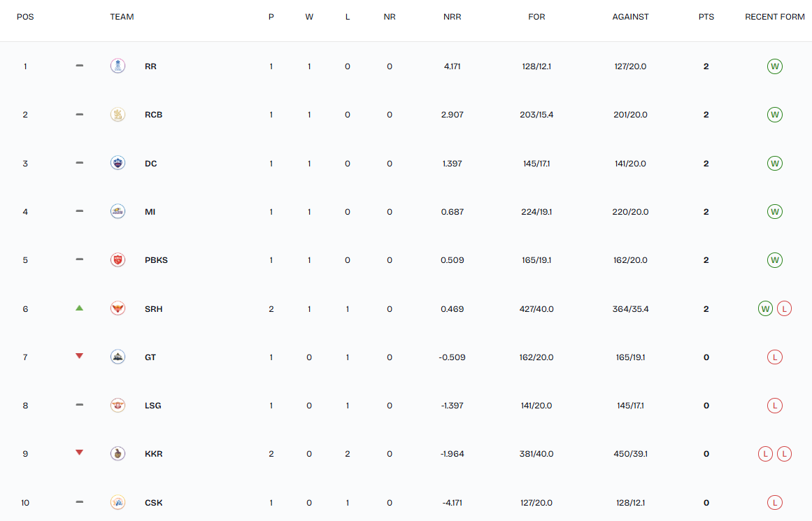Screen dimensions: 812x521
Task: Click the RR recent form W badge
Action: point(774,66)
